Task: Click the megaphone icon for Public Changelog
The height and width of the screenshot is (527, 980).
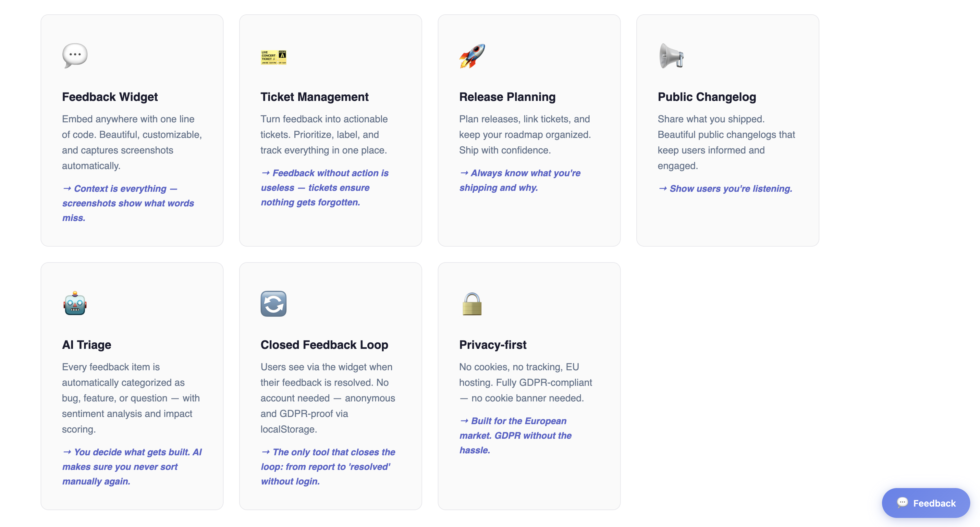Action: 671,56
